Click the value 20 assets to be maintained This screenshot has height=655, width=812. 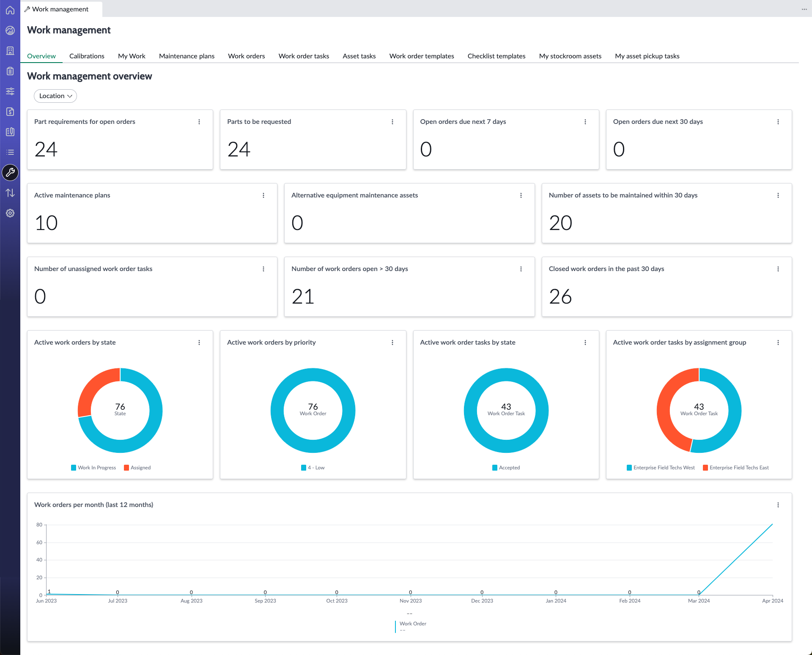560,223
